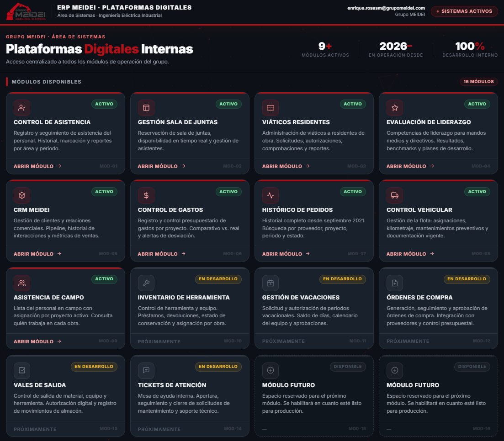Click the Inventario de Herramienta wrench icon

[146, 283]
